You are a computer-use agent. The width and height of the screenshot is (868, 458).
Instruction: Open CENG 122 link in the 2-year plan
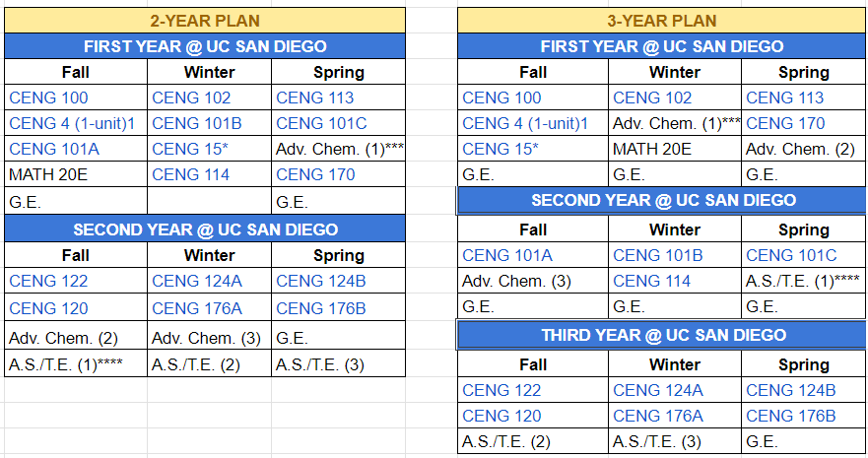coord(48,281)
